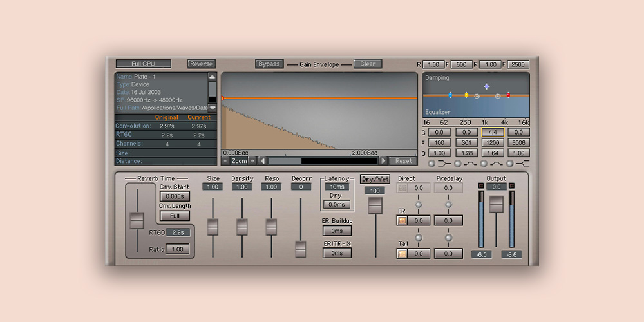Screen dimensions: 644x322
Task: Select the red EQ marker on graph
Action: click(508, 95)
